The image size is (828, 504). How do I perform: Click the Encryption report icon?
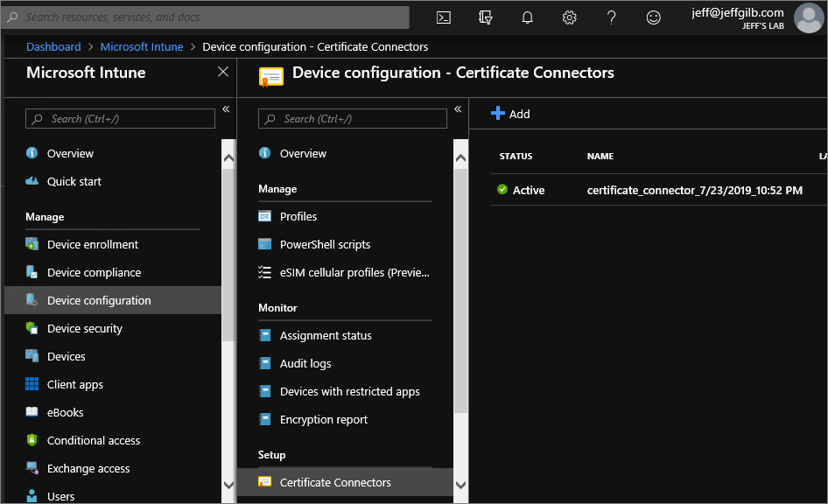tap(264, 419)
